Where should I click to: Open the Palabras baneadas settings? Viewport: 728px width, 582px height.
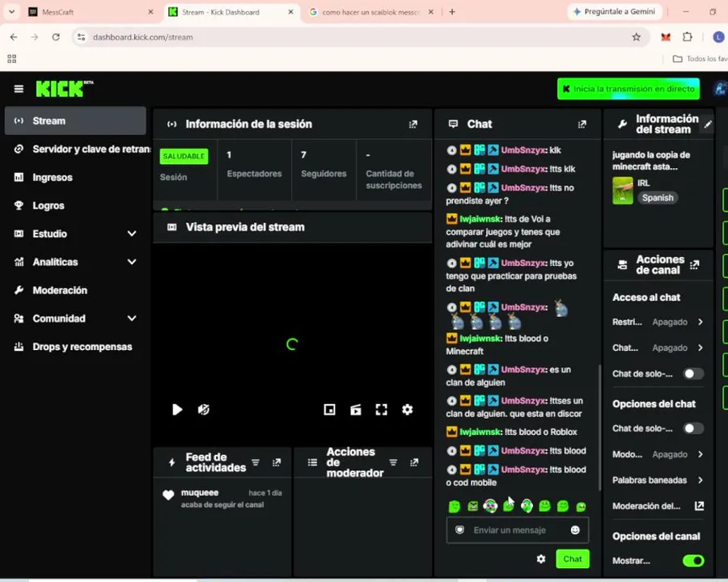pos(658,480)
